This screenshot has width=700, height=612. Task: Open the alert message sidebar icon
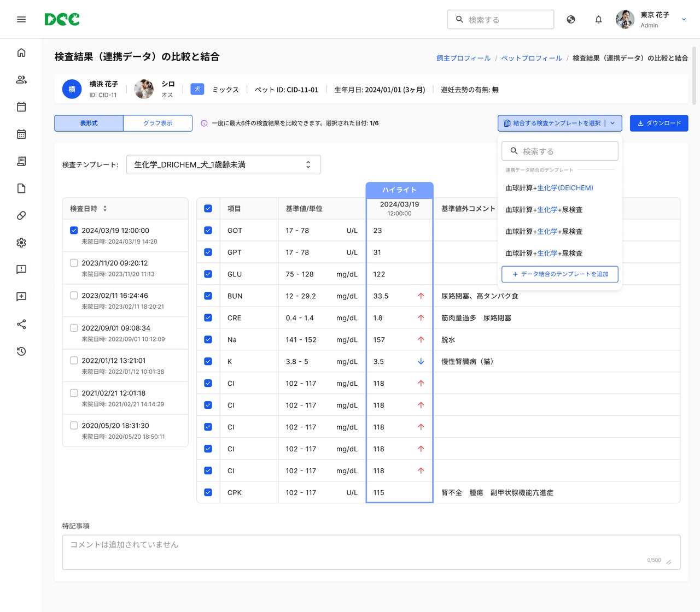[x=21, y=269]
